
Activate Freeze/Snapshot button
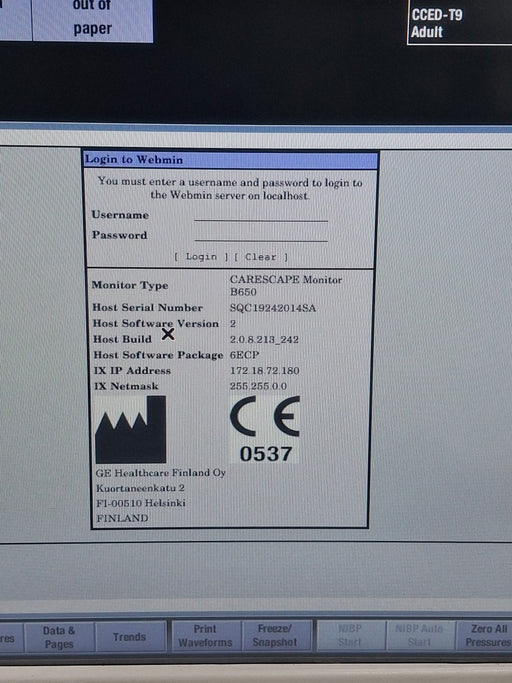(x=275, y=635)
